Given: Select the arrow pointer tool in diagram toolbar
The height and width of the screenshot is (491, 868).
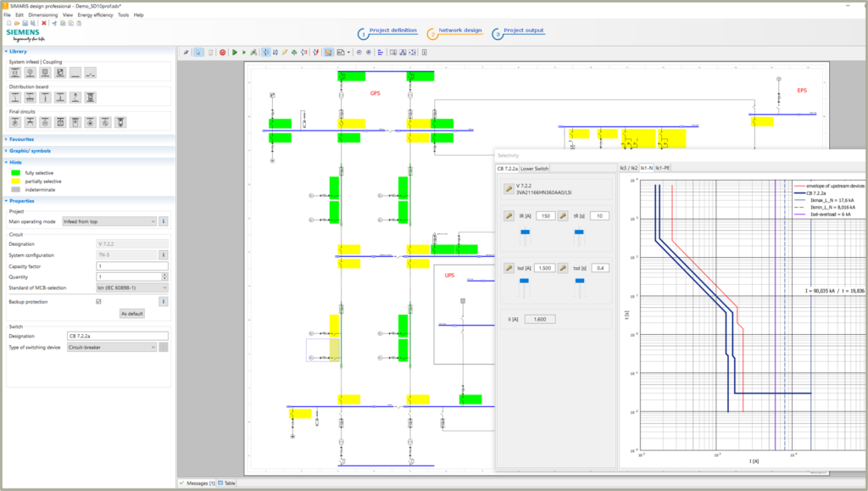Looking at the screenshot, I should [198, 53].
